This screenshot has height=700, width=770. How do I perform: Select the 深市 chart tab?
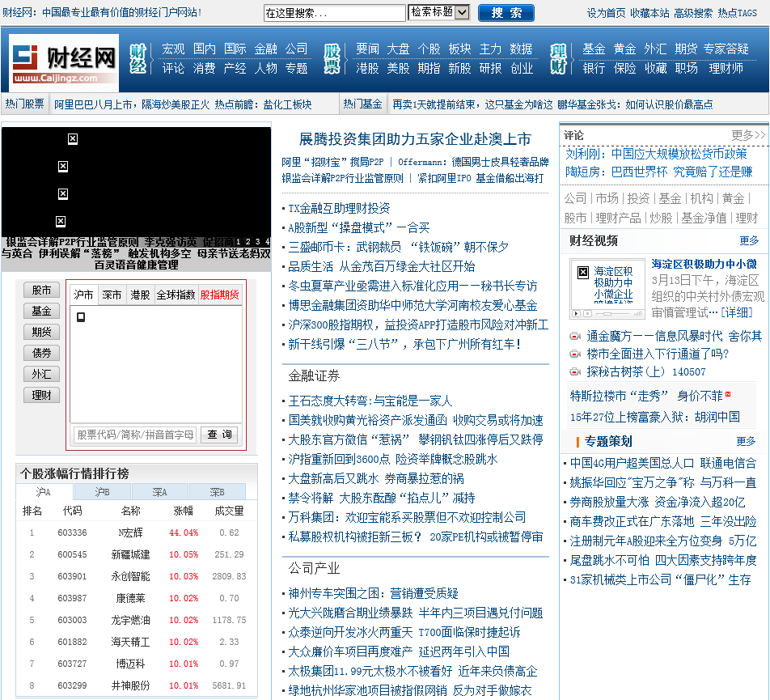click(x=112, y=295)
